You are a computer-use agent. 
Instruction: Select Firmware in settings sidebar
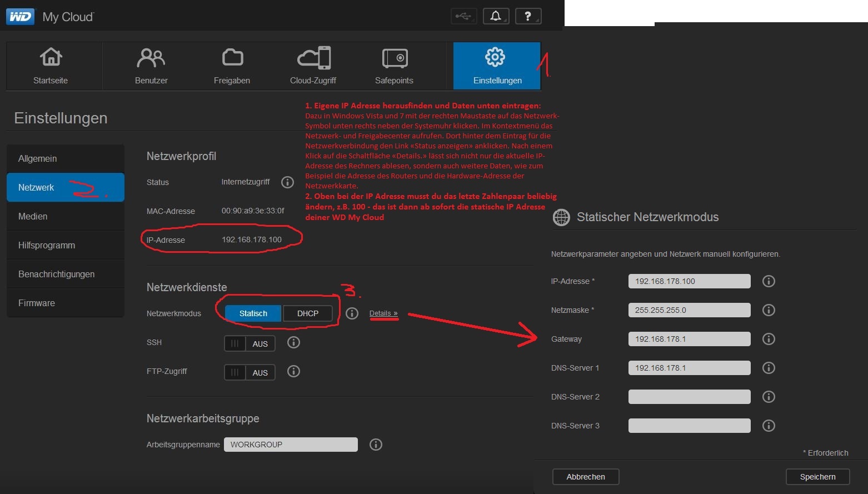point(66,303)
